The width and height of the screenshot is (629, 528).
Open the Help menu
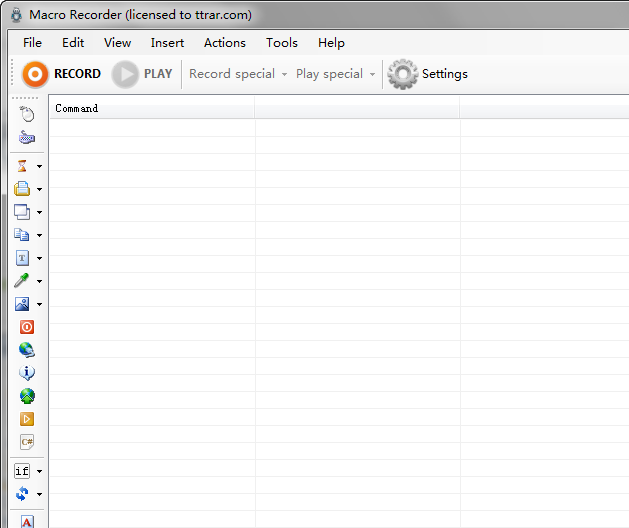(331, 43)
